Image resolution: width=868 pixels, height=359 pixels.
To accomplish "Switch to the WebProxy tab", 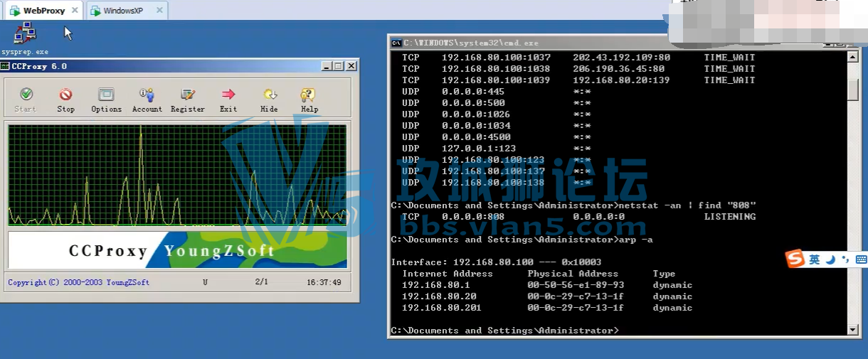I will tap(44, 11).
